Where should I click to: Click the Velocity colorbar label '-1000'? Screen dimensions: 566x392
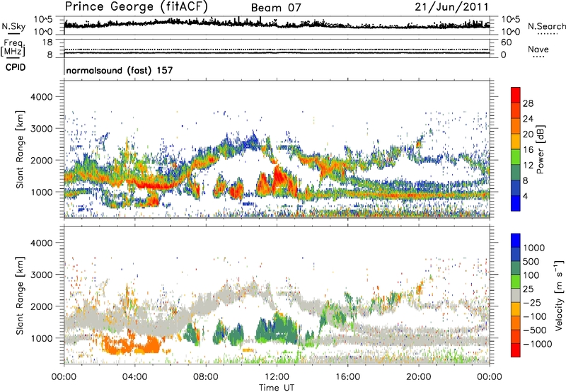pos(537,344)
